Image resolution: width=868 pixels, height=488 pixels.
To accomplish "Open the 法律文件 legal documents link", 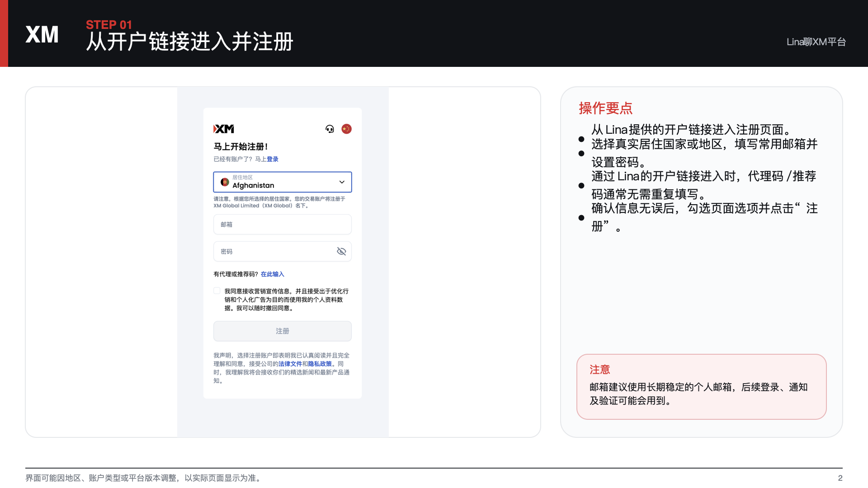I will [x=290, y=364].
